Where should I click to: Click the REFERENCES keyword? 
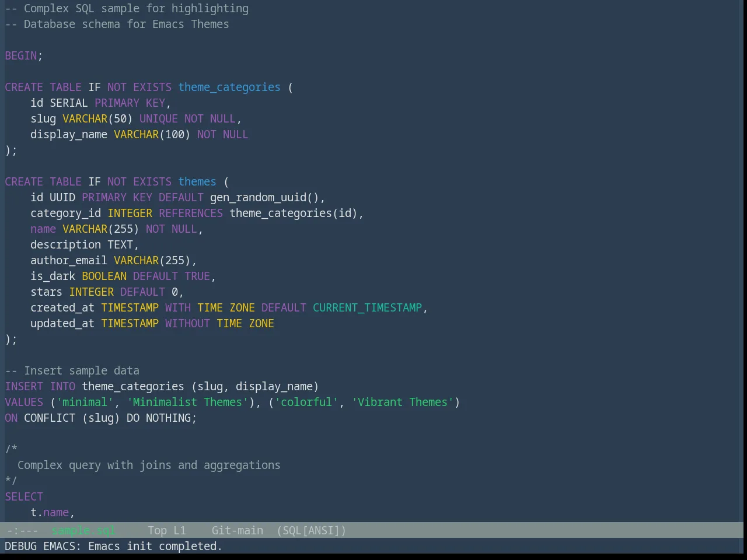pos(191,213)
